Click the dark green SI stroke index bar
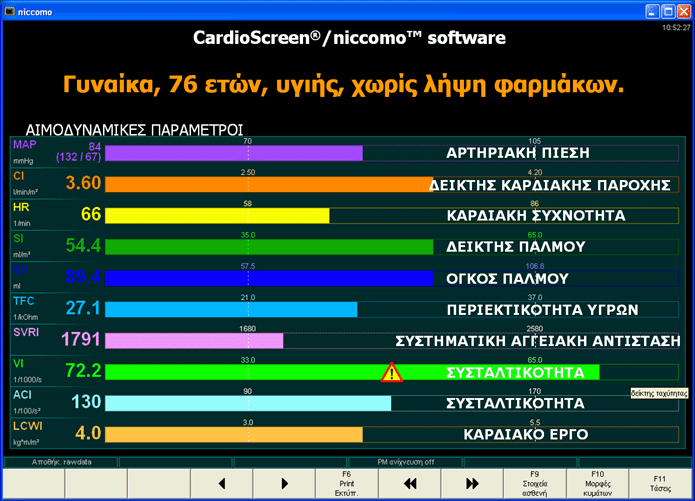The image size is (695, 501). tap(269, 247)
